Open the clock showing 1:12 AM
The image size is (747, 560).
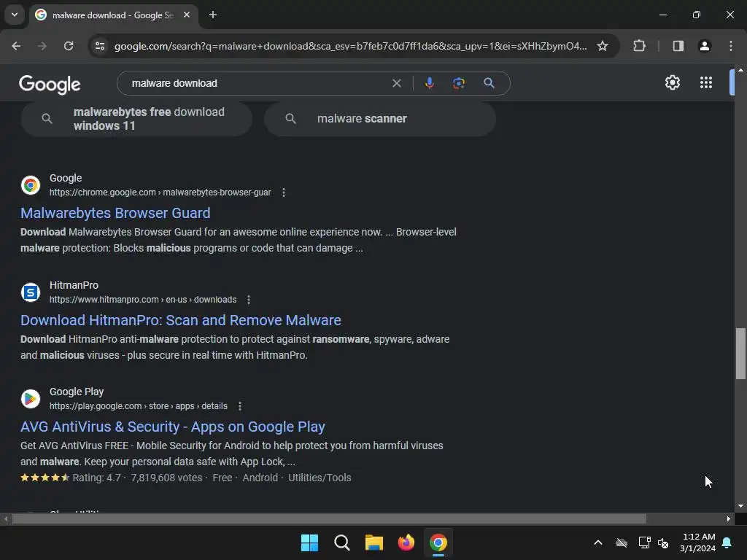pyautogui.click(x=698, y=542)
